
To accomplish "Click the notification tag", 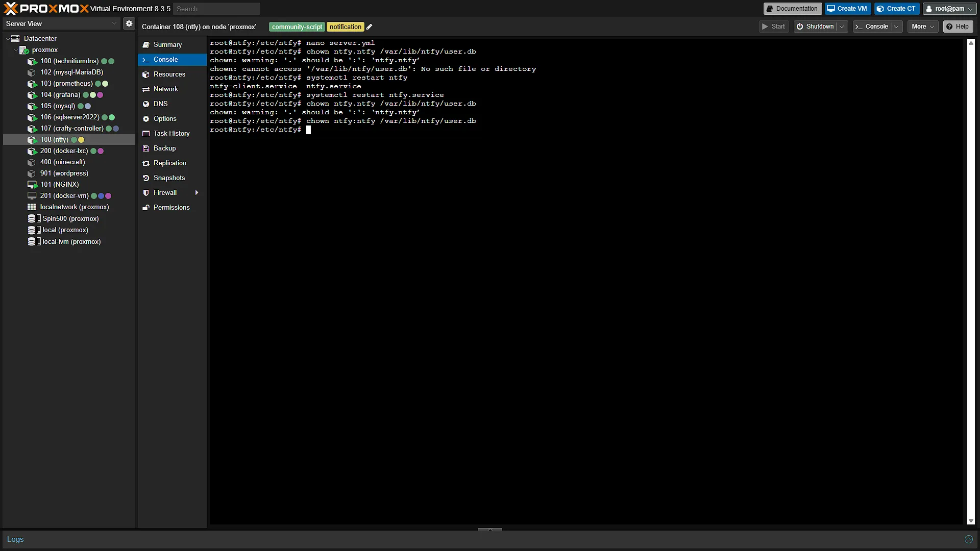I will click(x=346, y=27).
